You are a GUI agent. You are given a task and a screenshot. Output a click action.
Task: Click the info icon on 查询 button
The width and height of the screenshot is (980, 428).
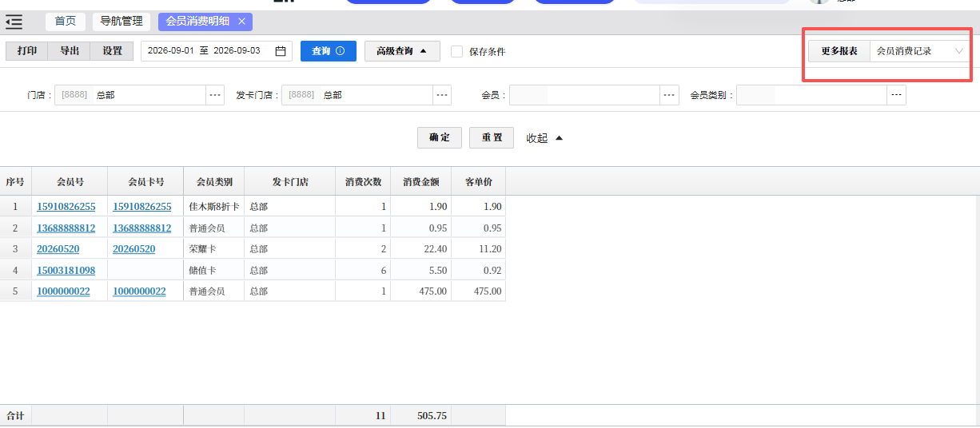[x=341, y=51]
